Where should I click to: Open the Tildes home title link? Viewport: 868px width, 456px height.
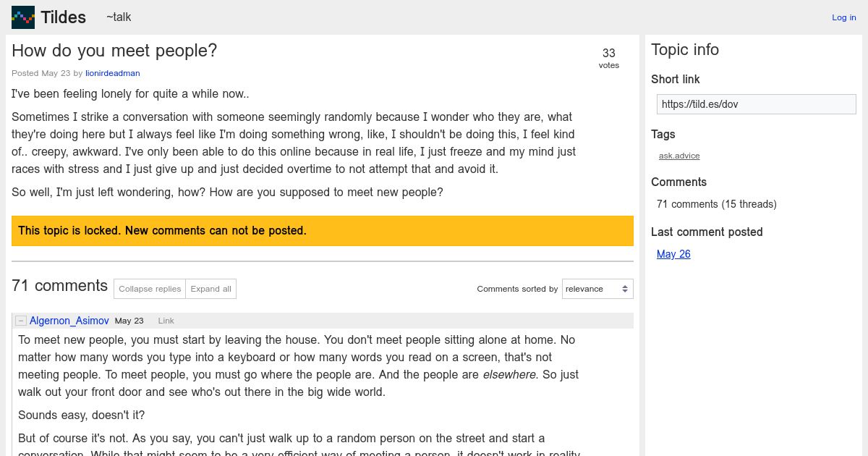(x=63, y=17)
